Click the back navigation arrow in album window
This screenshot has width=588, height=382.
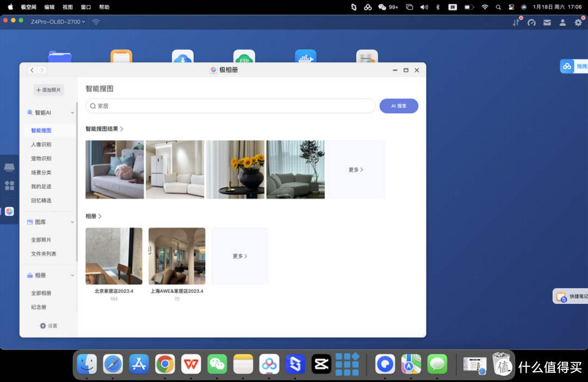[32, 70]
